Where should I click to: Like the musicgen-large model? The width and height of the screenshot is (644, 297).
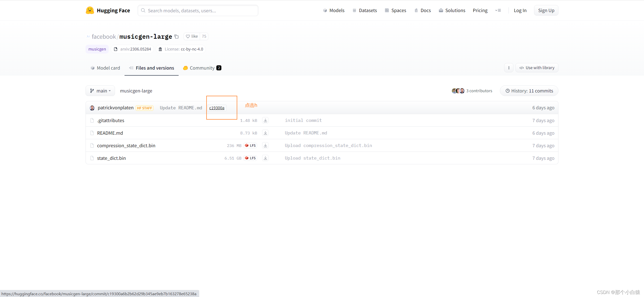pos(192,36)
